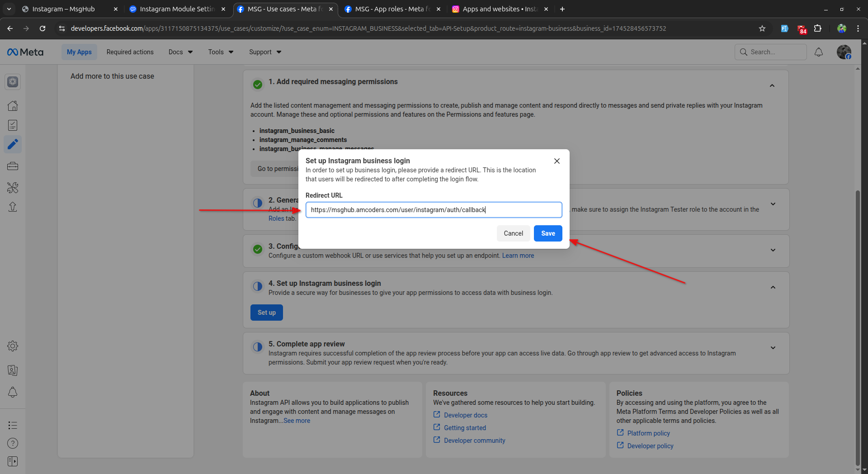Collapse the Add required messaging permissions section

pyautogui.click(x=772, y=85)
